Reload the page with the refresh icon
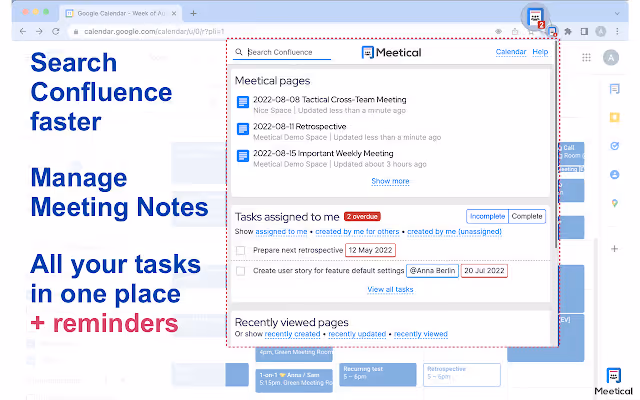The width and height of the screenshot is (640, 400). 56,31
